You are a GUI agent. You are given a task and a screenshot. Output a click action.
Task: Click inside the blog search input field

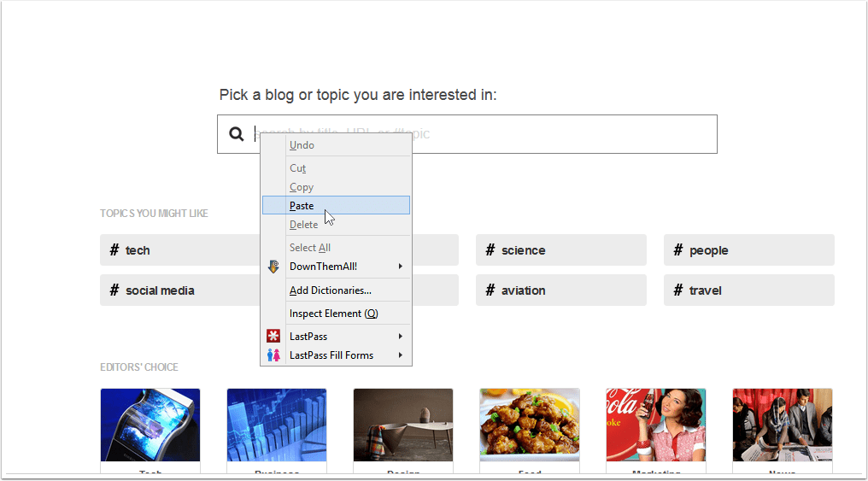pos(564,134)
